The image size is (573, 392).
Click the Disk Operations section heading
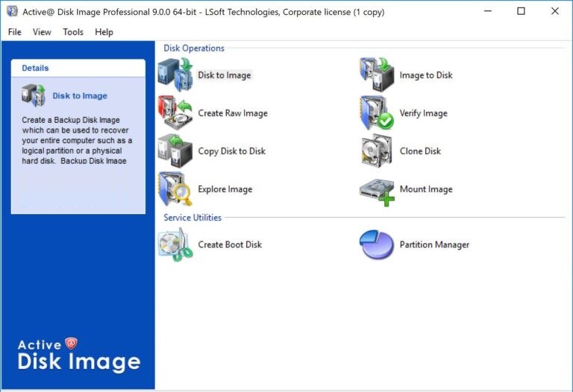tap(194, 48)
